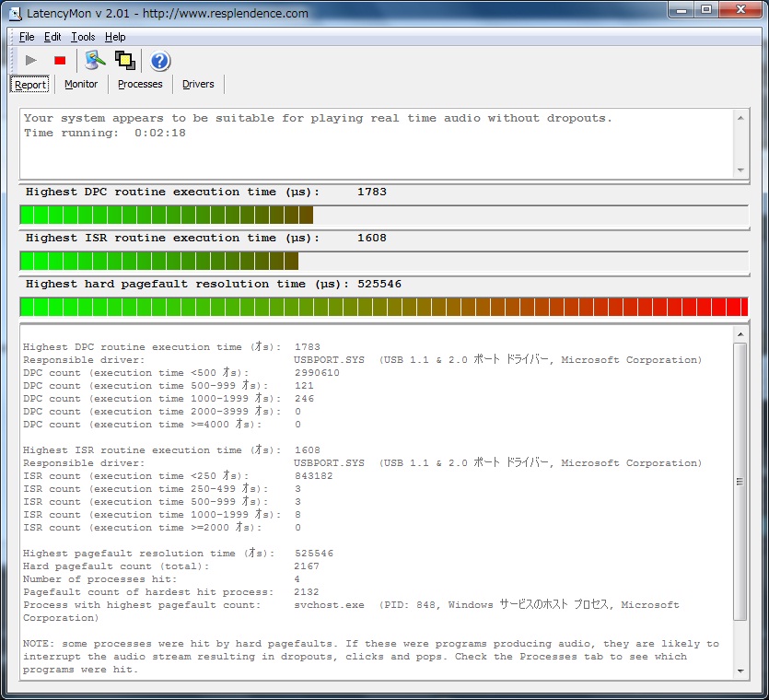The width and height of the screenshot is (769, 700).
Task: Click the report details scrollbar thumb
Action: click(x=740, y=482)
